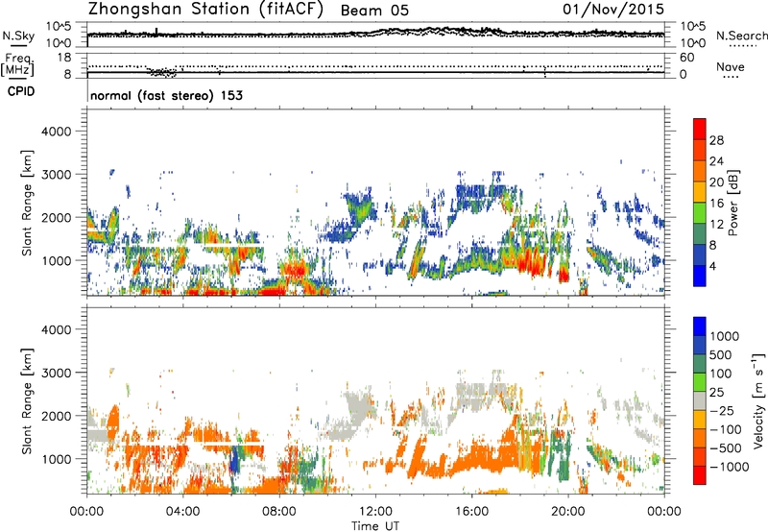Click the -25 tick on velocity colorbar
This screenshot has width=768, height=532.
click(722, 410)
